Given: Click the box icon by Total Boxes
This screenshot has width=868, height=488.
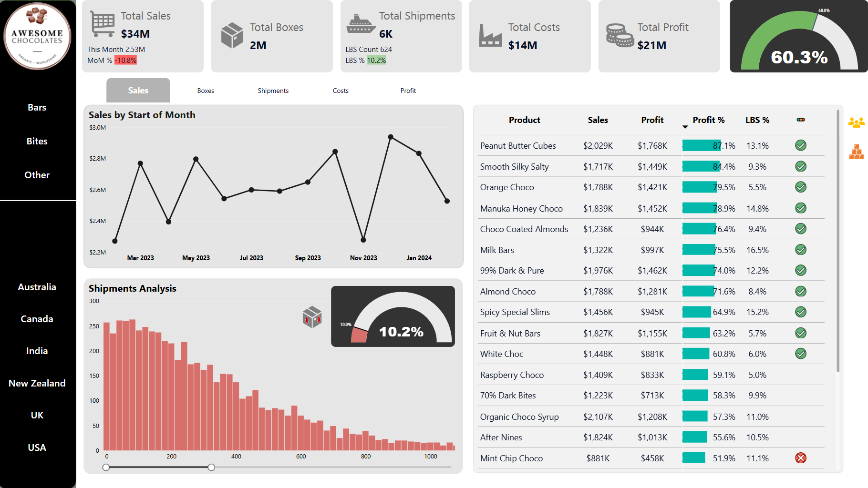Looking at the screenshot, I should (x=232, y=35).
